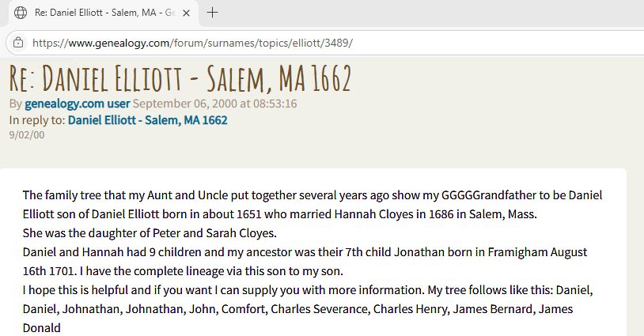Click the "In reply to:" label
The height and width of the screenshot is (336, 644).
click(x=37, y=120)
